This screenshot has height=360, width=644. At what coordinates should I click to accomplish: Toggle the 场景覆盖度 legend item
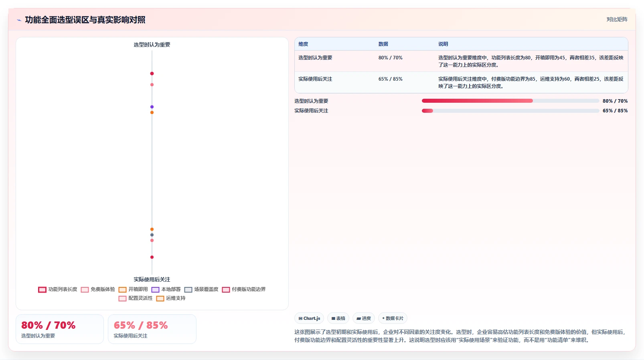pyautogui.click(x=201, y=289)
